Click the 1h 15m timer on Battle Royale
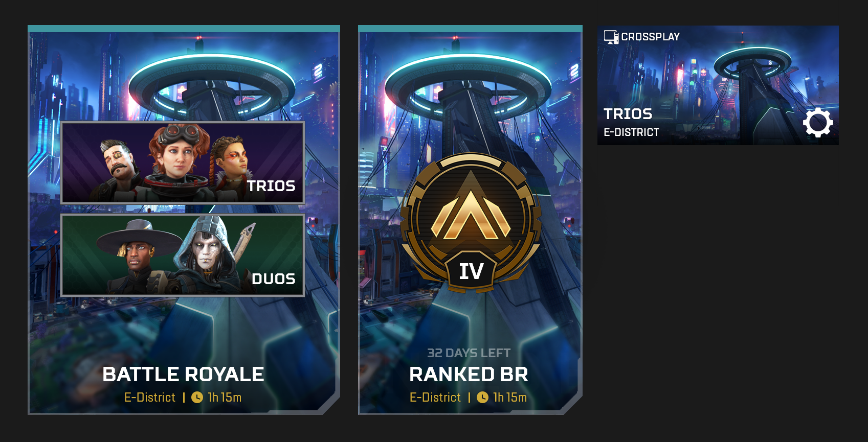This screenshot has height=442, width=868. point(225,398)
